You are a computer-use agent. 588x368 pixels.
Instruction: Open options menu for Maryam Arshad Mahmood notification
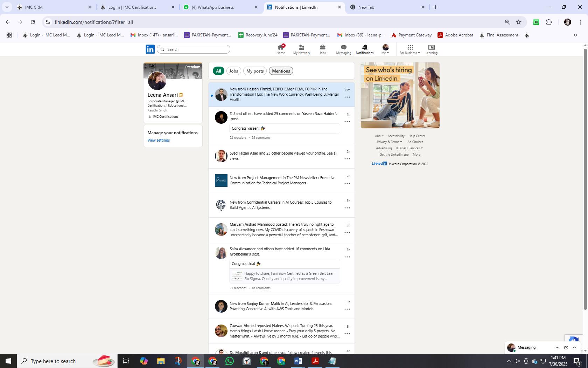pyautogui.click(x=347, y=232)
